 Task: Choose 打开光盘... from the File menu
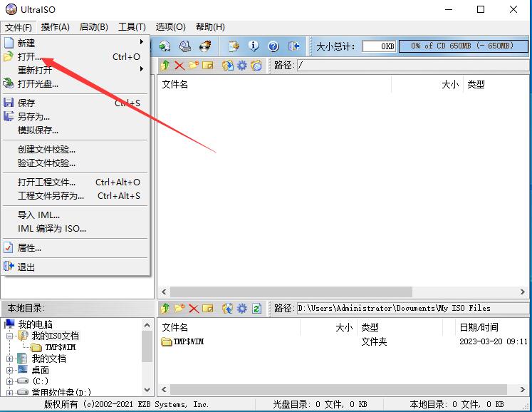click(x=75, y=83)
